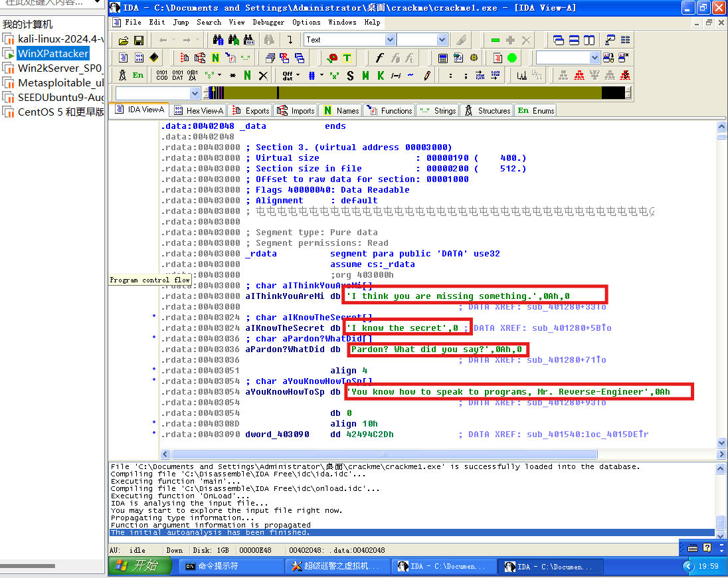Click the tile windows horizontally icon
The image size is (728, 578).
pos(574,41)
